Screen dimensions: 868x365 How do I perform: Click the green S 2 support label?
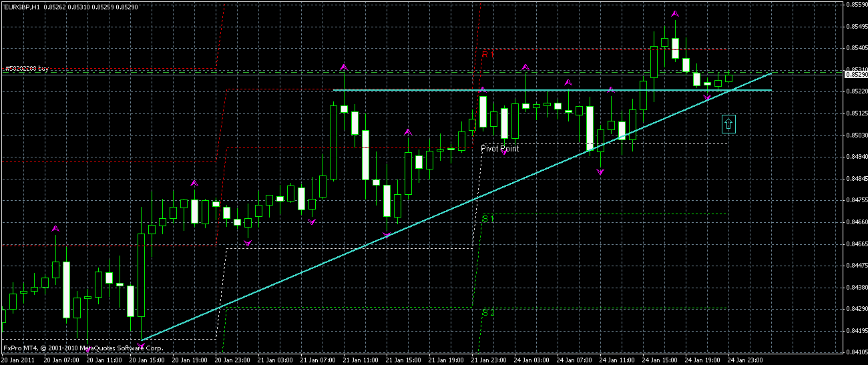[488, 312]
